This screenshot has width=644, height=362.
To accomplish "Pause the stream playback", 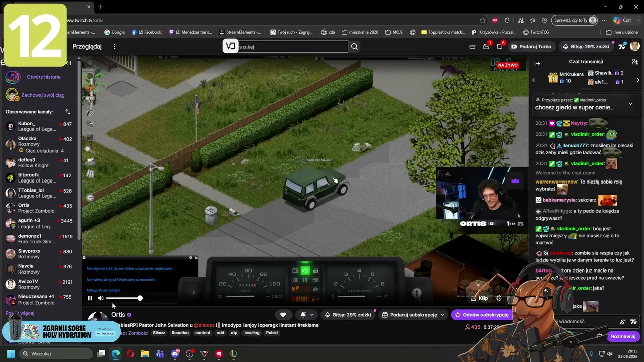I will pyautogui.click(x=90, y=298).
